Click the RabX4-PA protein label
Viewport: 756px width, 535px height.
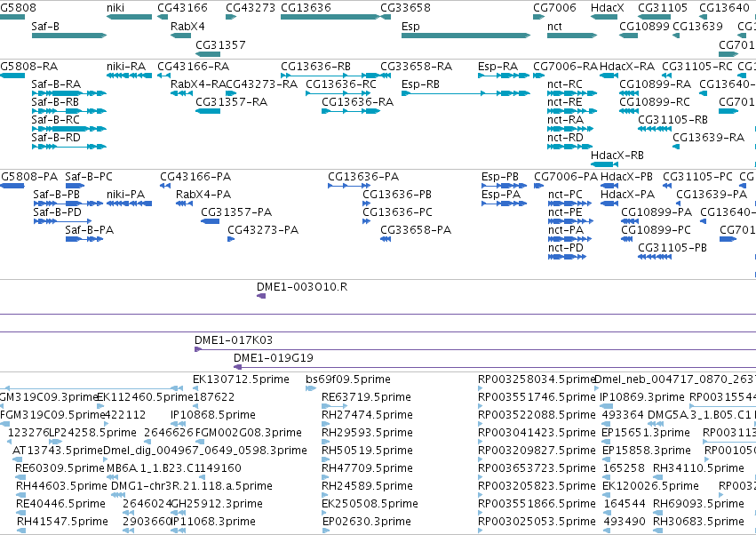tap(203, 195)
